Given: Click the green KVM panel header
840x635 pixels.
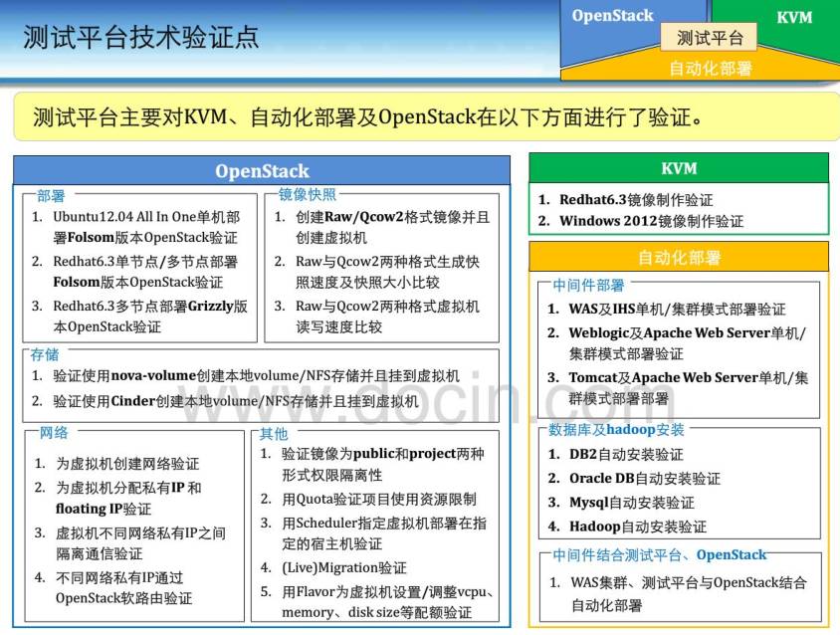Looking at the screenshot, I should point(678,168).
